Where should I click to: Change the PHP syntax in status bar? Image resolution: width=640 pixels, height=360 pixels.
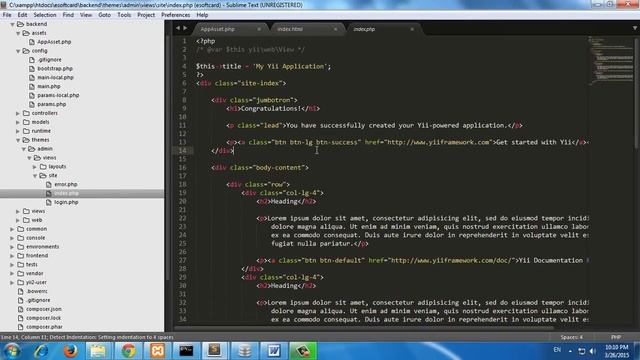(616, 337)
